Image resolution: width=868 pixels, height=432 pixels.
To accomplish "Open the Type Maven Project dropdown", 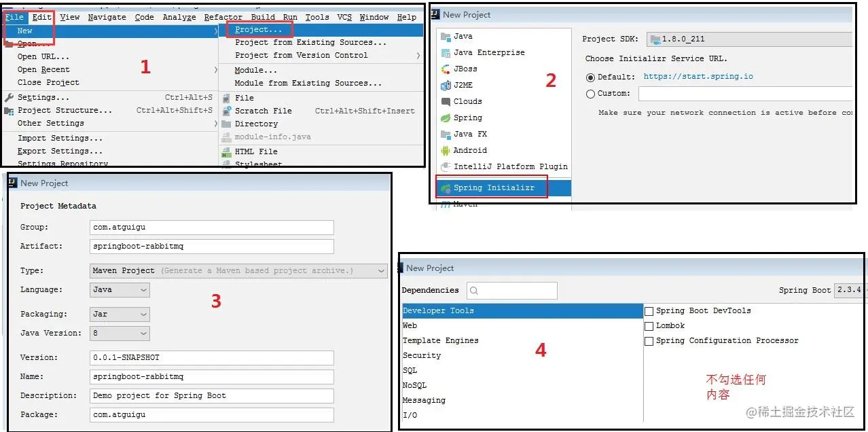I will click(238, 270).
